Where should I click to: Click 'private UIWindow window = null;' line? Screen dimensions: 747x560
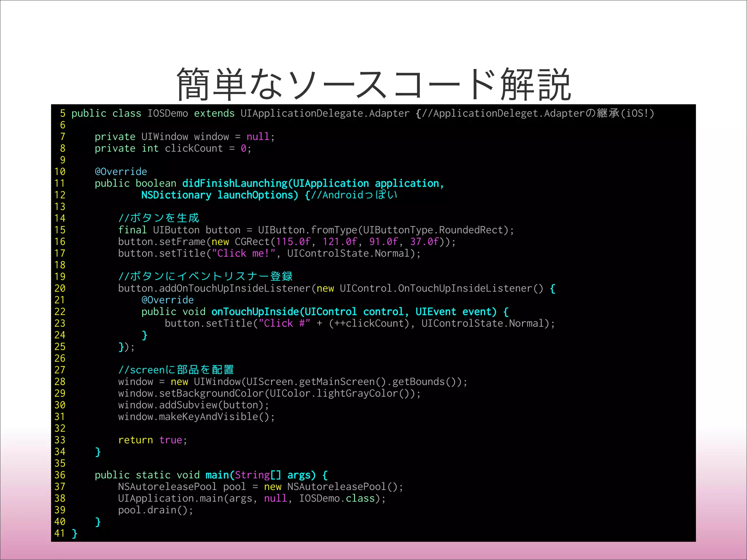pyautogui.click(x=185, y=137)
